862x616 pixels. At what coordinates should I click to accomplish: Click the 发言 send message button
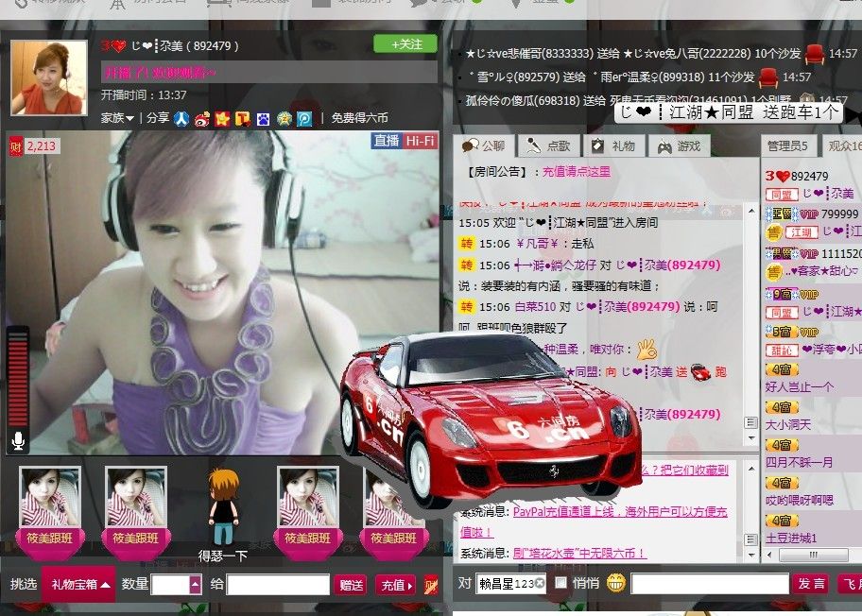[x=811, y=584]
